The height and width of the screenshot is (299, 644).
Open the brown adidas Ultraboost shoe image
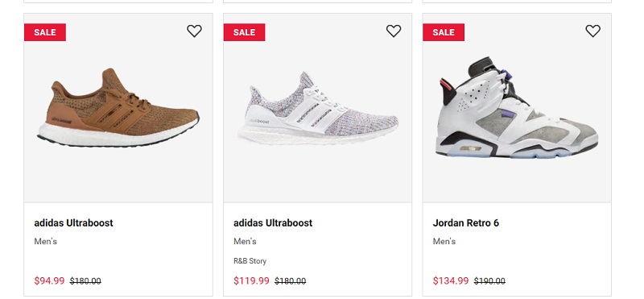coord(118,108)
